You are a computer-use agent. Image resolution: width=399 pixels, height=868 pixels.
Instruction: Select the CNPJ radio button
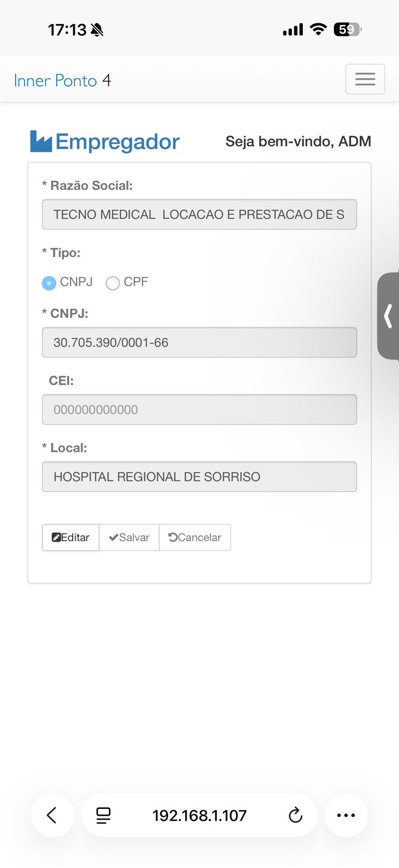click(x=49, y=283)
